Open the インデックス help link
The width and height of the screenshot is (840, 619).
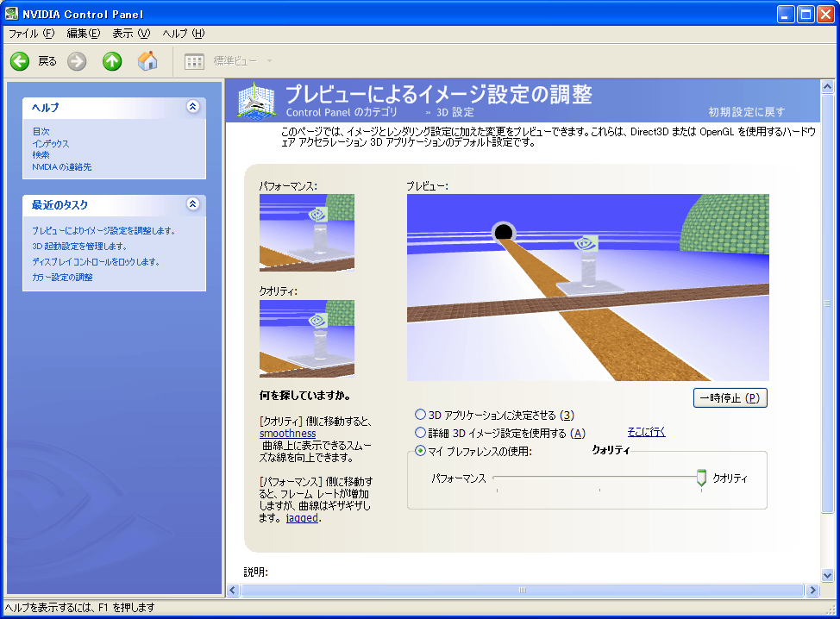pos(51,143)
